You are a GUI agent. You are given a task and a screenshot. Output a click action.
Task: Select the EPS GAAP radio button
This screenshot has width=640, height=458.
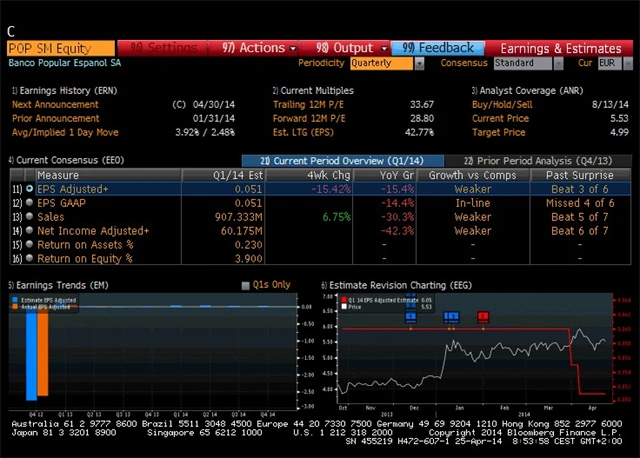29,202
